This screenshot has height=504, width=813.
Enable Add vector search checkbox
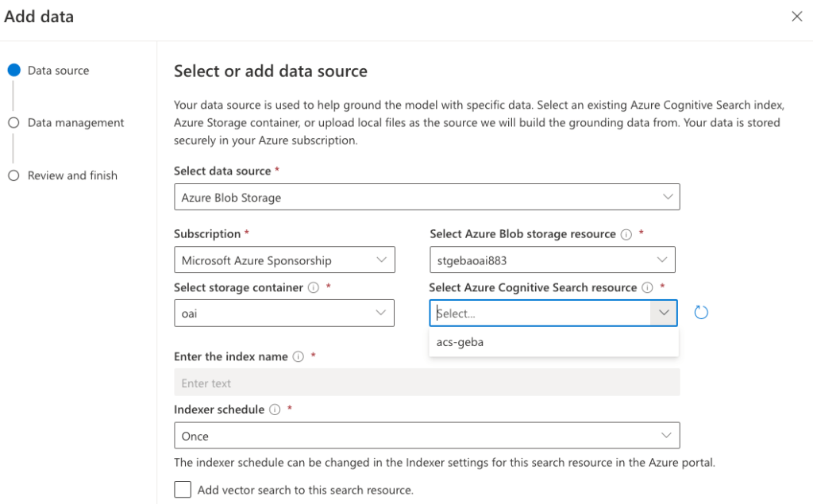183,490
